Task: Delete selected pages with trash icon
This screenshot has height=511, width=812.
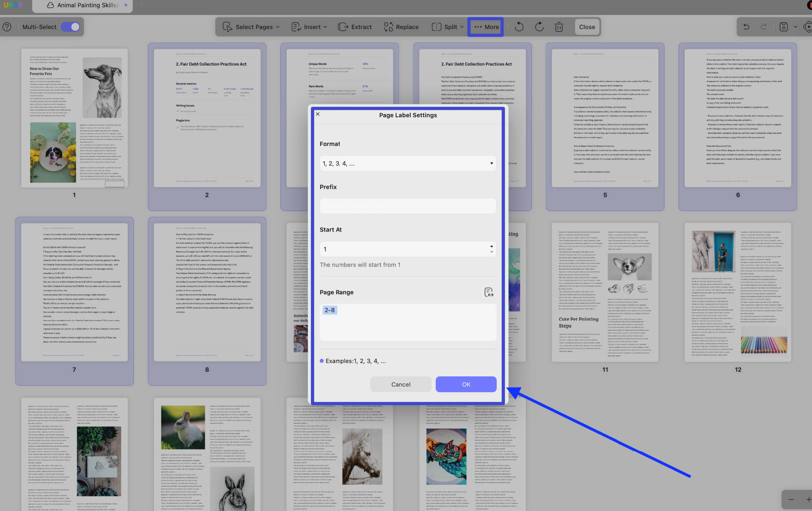Action: (559, 27)
